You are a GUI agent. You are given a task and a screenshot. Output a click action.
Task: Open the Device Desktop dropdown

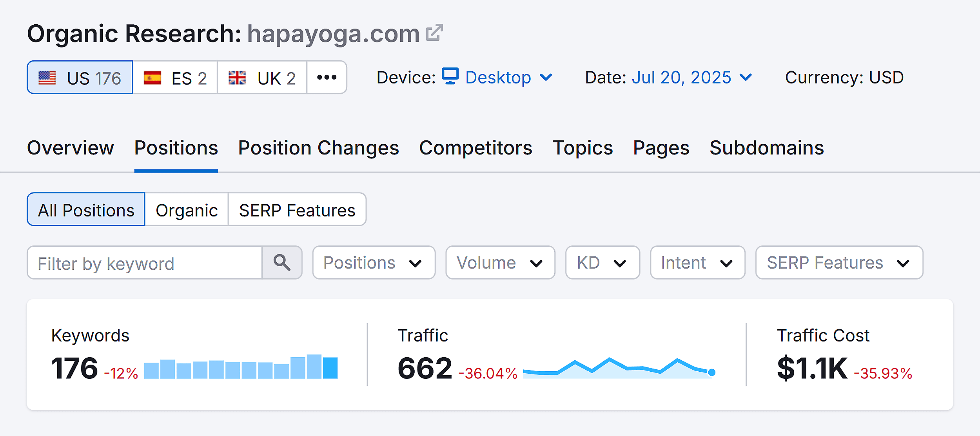498,77
